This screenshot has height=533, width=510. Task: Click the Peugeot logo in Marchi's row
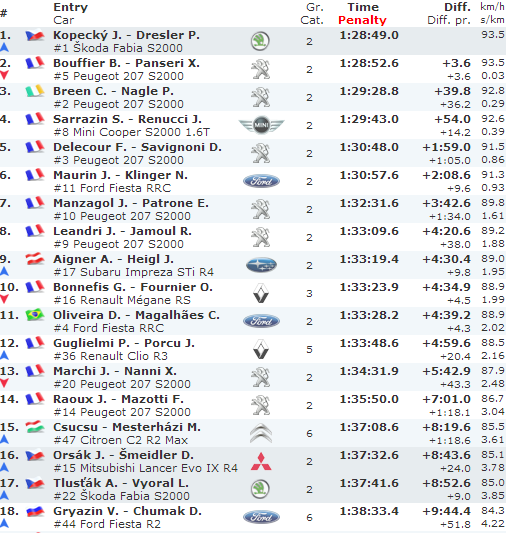(260, 377)
